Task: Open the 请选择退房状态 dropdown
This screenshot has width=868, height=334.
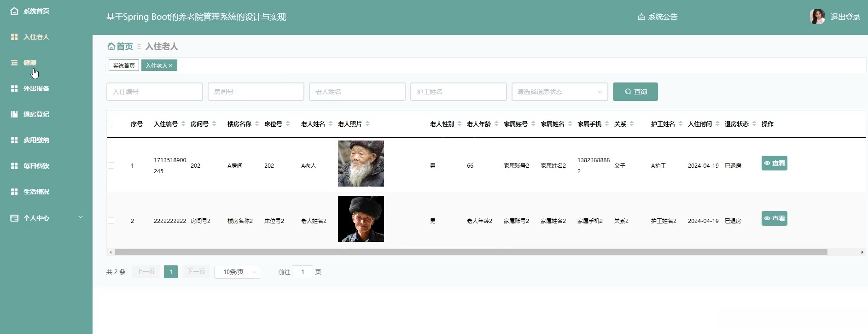Action: tap(560, 92)
